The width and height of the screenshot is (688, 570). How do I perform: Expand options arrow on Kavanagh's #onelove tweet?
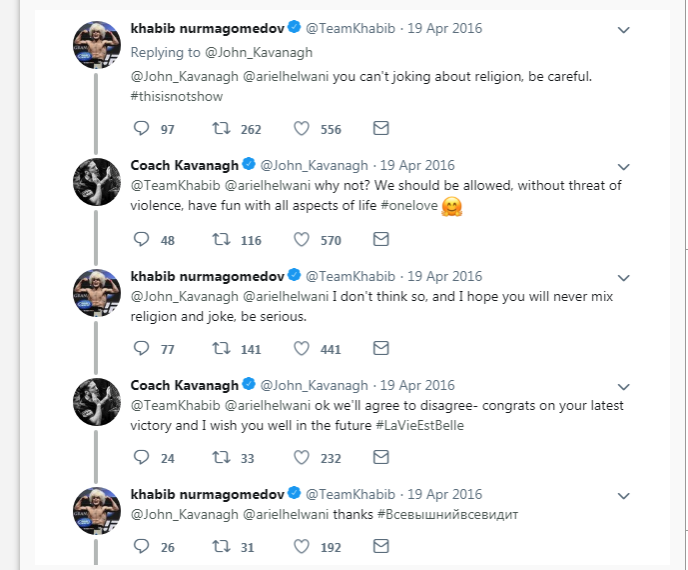(624, 166)
